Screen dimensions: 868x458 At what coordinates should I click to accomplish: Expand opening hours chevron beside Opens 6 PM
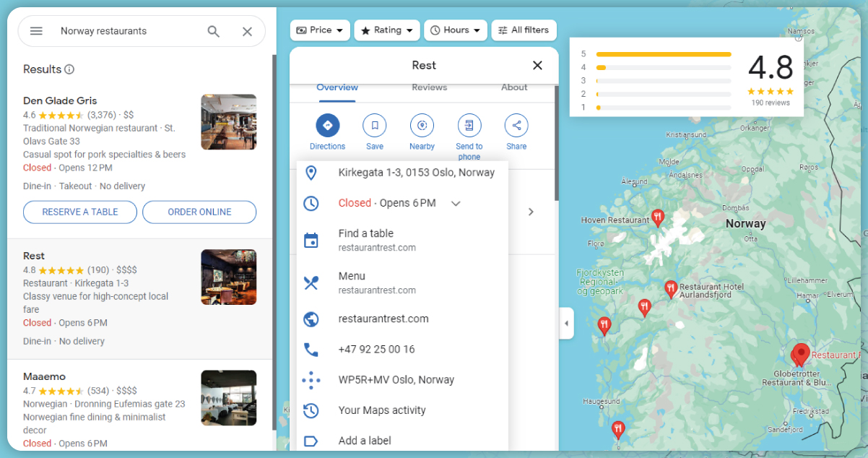click(x=456, y=203)
